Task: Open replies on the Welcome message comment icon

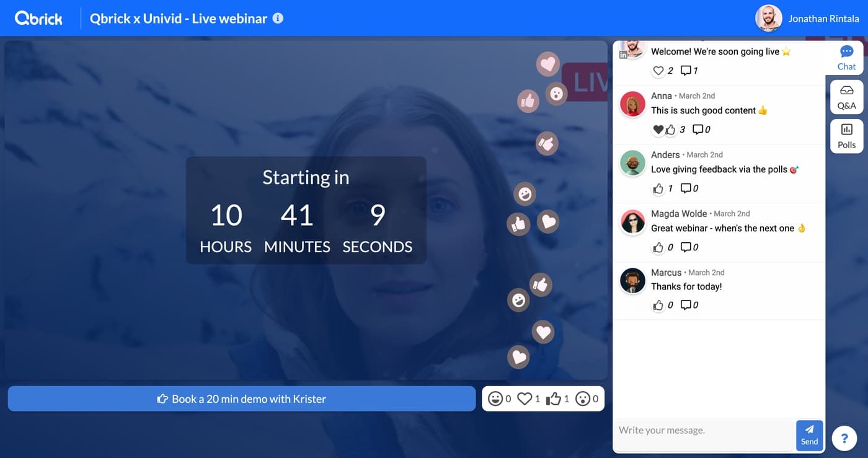Action: [x=684, y=70]
